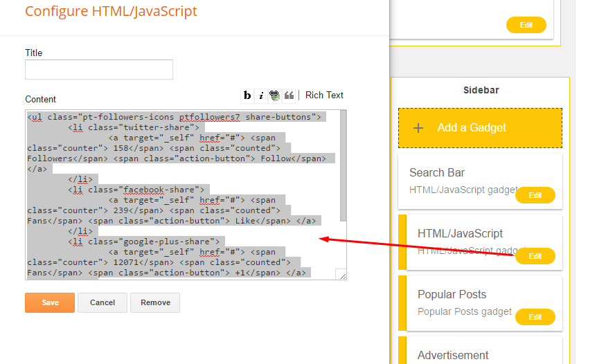This screenshot has height=364, width=597.
Task: Click the code line with class="facebook-share"
Action: click(136, 190)
